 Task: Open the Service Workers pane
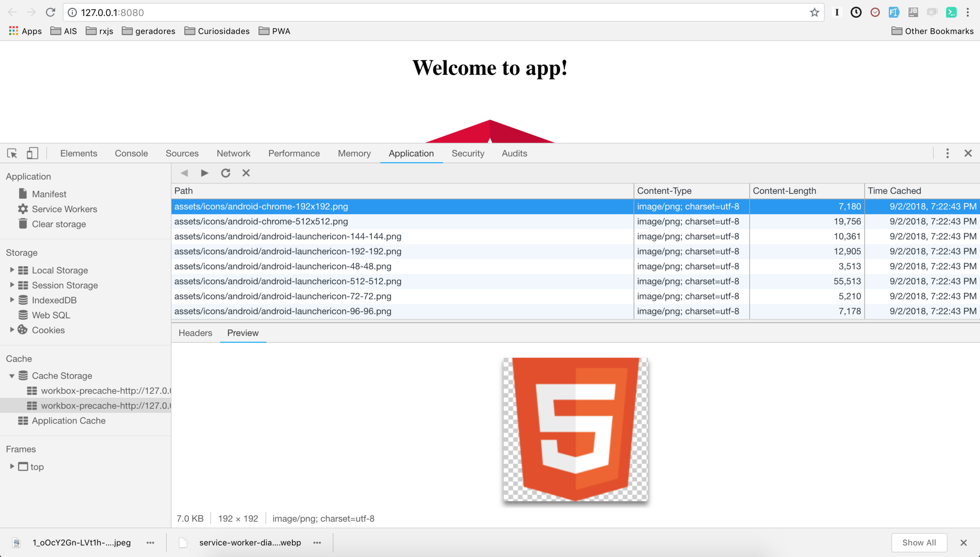(64, 209)
